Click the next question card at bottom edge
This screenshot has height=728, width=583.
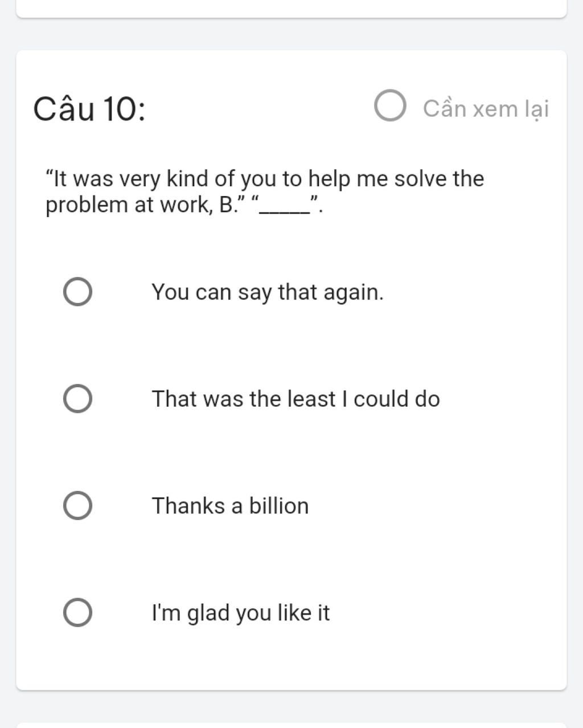[x=291, y=725]
